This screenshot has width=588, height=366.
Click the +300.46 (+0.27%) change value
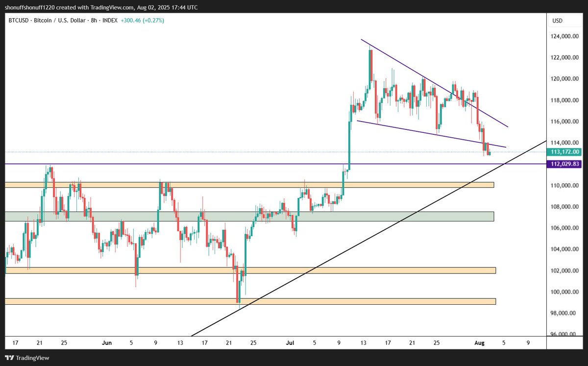pyautogui.click(x=142, y=21)
